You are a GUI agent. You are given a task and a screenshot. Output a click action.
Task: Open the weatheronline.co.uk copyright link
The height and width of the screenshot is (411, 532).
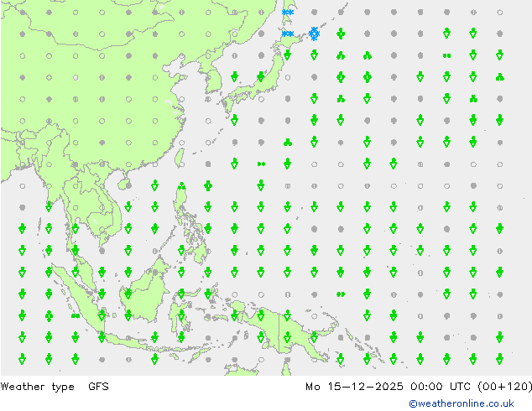pyautogui.click(x=461, y=403)
